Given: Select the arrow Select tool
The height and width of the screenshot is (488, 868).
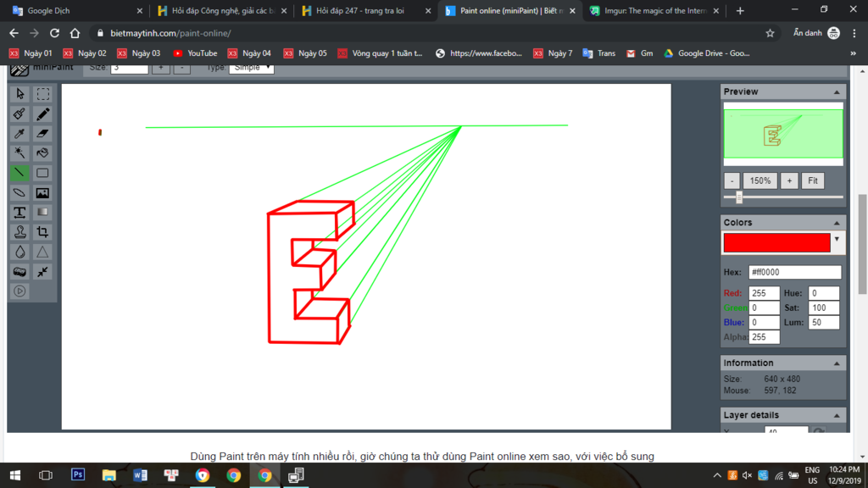Looking at the screenshot, I should (20, 94).
